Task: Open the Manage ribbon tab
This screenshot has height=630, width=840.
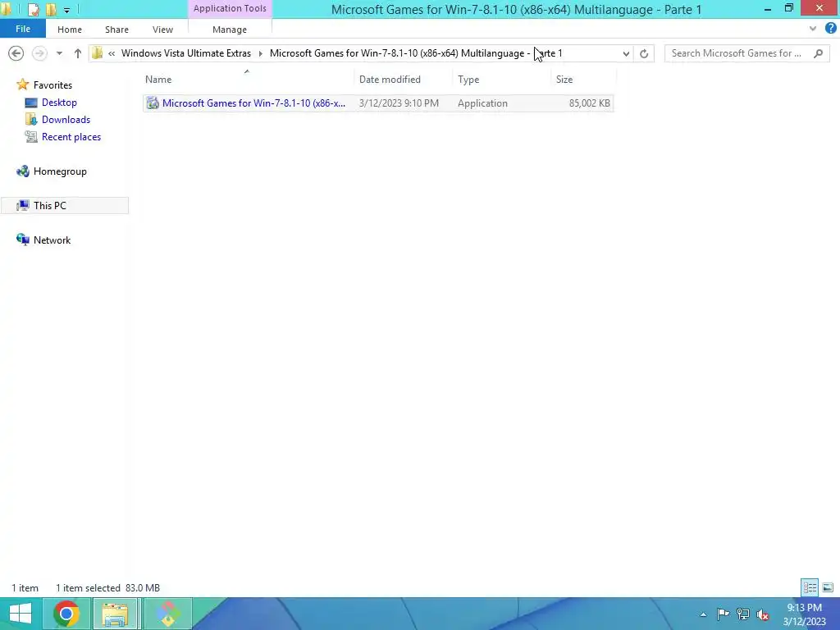Action: tap(230, 30)
